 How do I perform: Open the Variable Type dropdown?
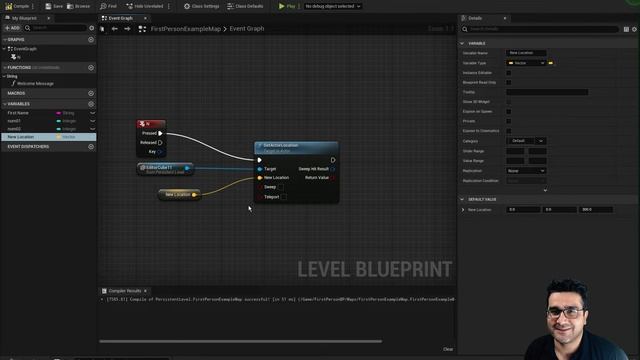point(526,63)
